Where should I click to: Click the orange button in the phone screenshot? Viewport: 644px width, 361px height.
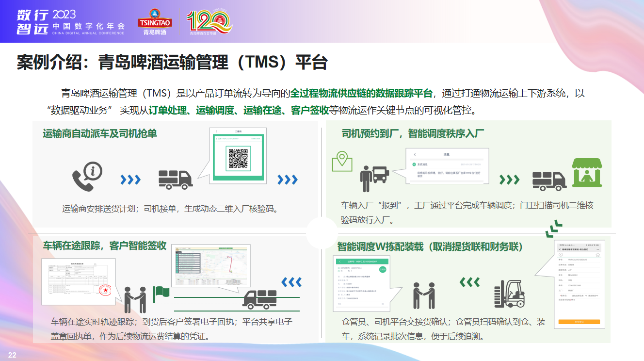click(579, 322)
